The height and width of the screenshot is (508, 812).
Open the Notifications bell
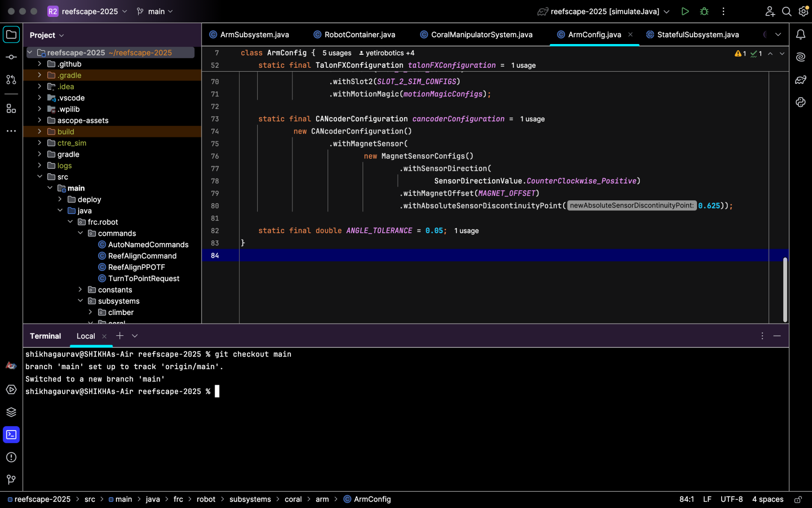click(x=801, y=34)
